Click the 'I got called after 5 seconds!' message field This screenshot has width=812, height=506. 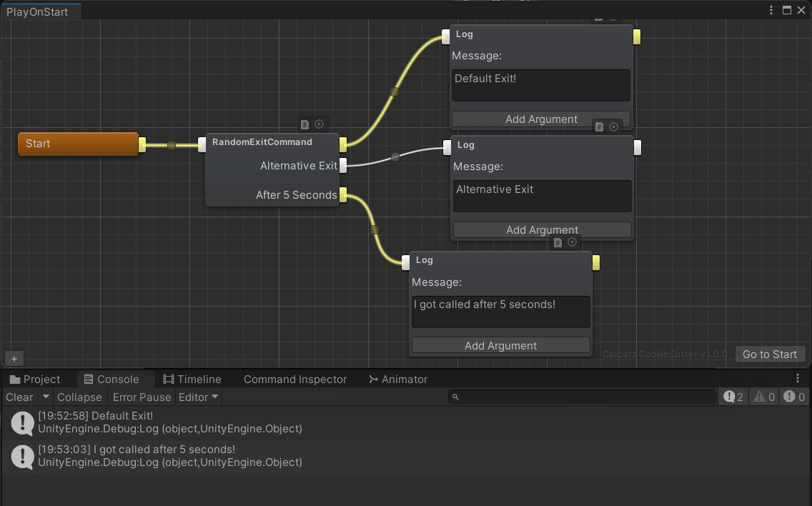[x=501, y=312]
